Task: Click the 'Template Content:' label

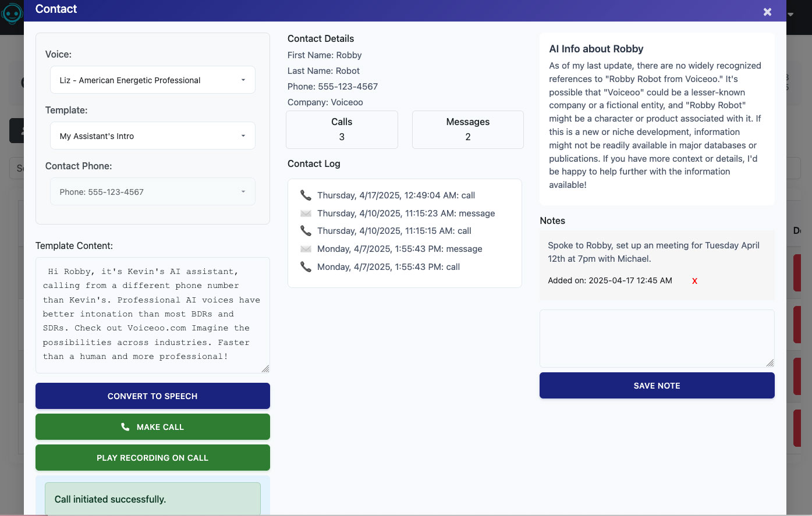Action: pyautogui.click(x=74, y=246)
